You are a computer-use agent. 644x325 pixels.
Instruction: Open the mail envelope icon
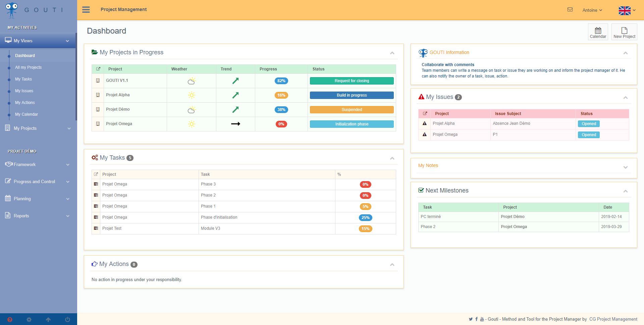(570, 10)
